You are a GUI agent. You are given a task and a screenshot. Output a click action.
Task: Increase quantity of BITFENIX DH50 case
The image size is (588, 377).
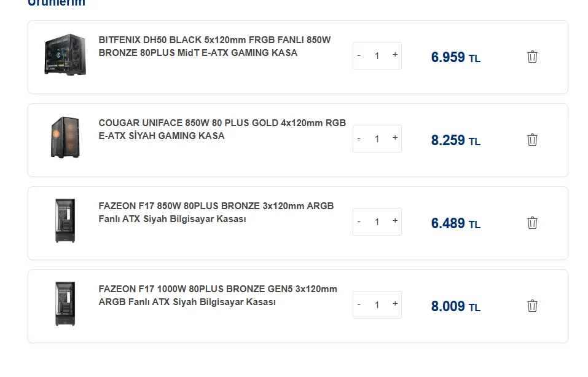(x=395, y=55)
